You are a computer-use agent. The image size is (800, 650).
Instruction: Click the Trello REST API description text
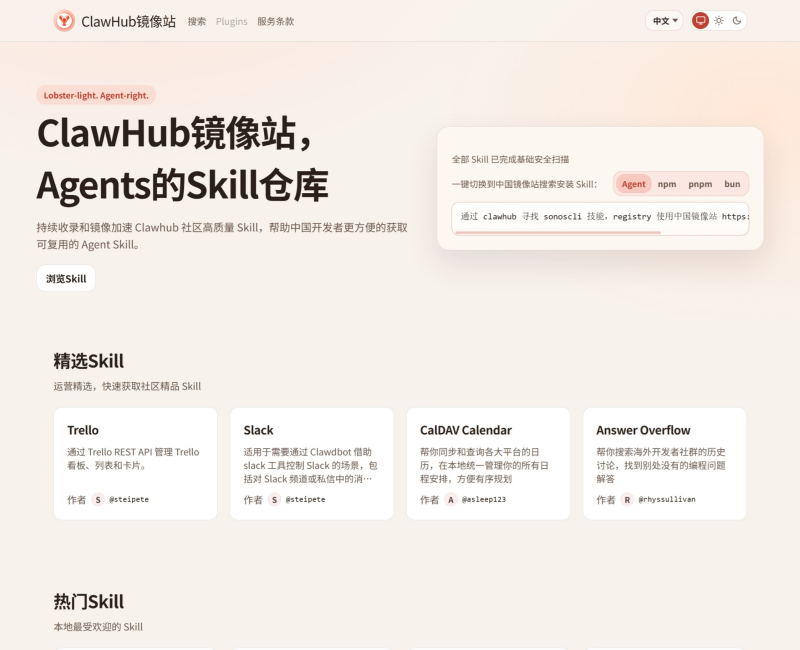(x=133, y=459)
